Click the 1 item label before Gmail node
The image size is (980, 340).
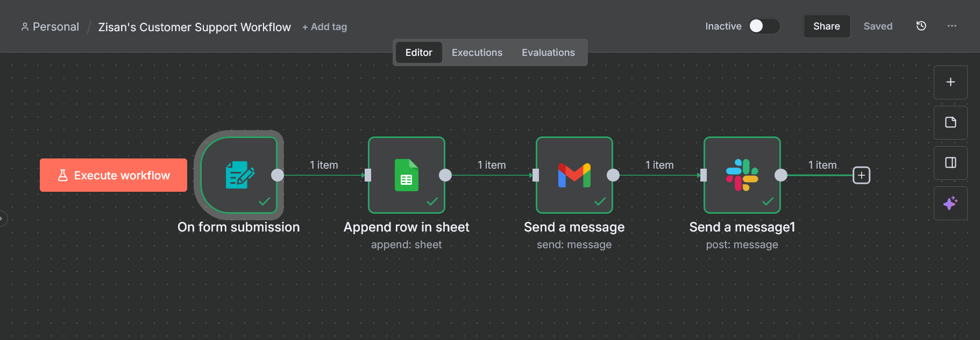pyautogui.click(x=492, y=165)
